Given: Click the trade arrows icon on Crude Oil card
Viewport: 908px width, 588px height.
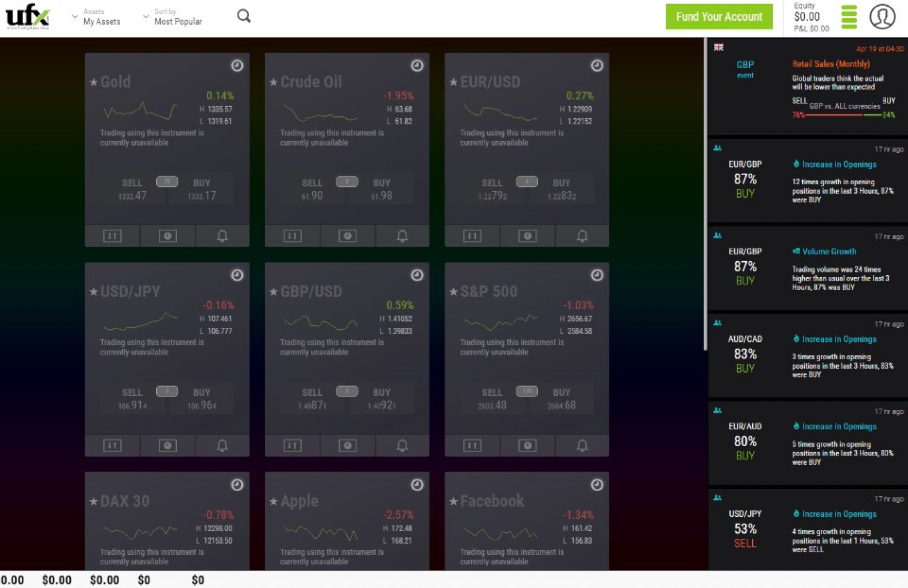Looking at the screenshot, I should (x=292, y=236).
